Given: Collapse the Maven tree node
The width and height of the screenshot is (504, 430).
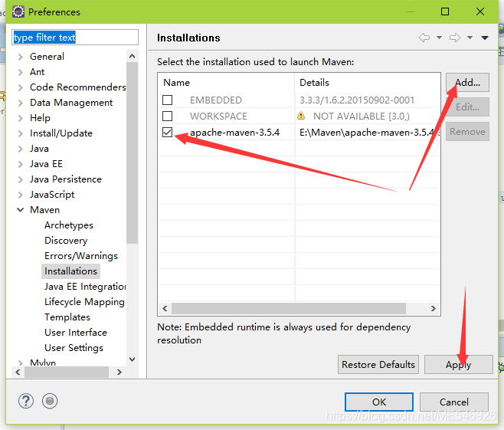Looking at the screenshot, I should (20, 210).
